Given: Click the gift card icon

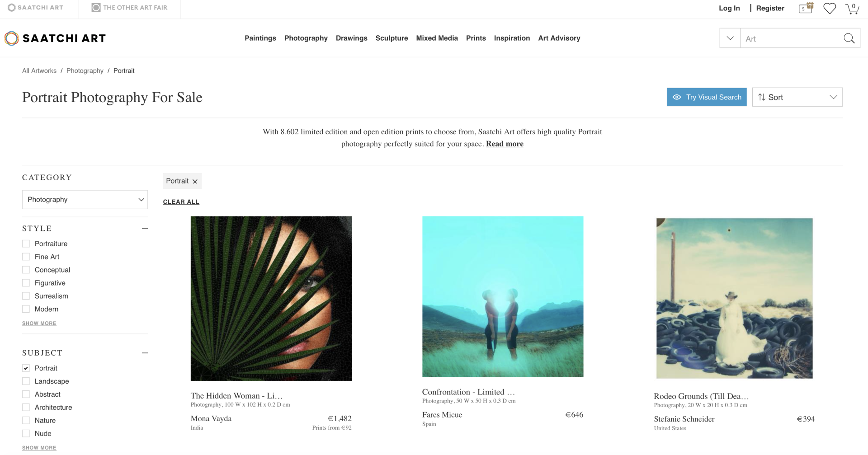Looking at the screenshot, I should pyautogui.click(x=806, y=8).
